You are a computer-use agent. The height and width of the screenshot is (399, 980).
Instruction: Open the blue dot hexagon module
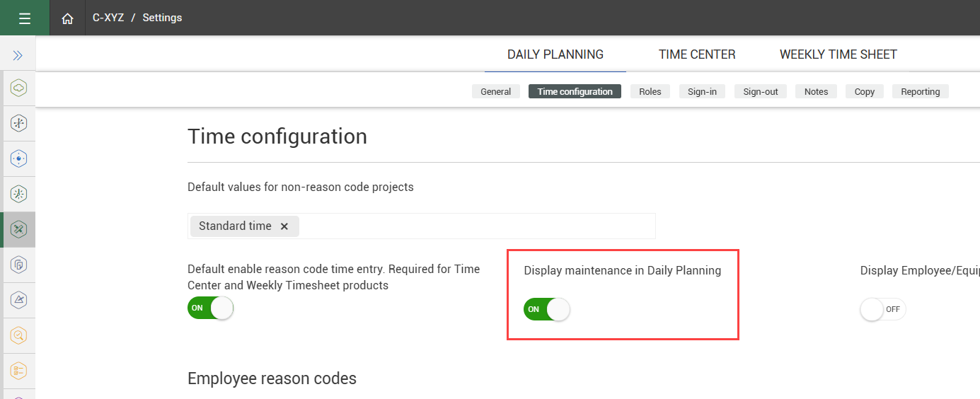(19, 158)
